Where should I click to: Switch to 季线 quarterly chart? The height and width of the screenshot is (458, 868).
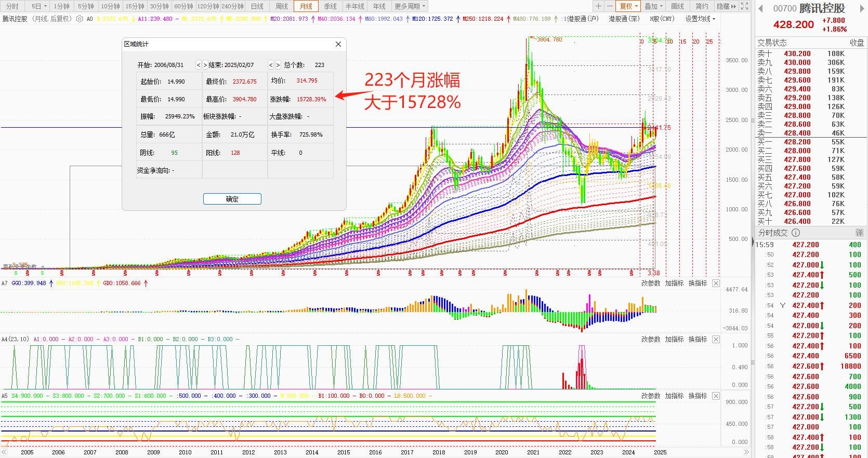click(330, 6)
